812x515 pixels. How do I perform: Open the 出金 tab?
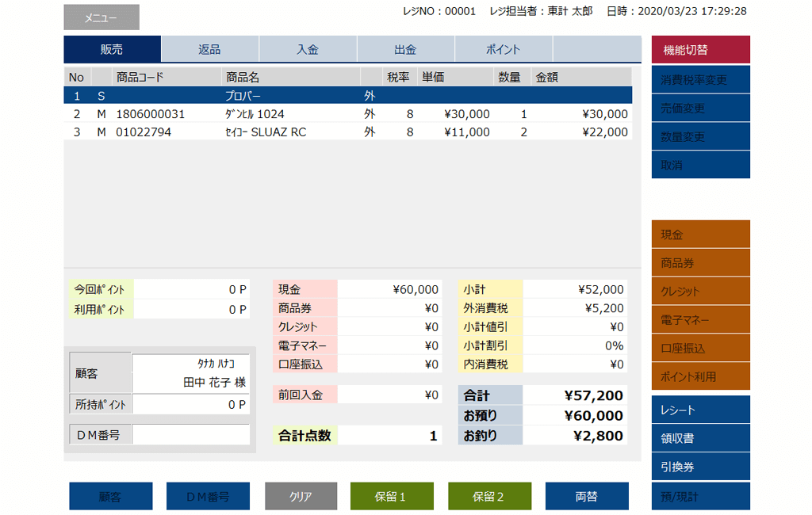(405, 49)
